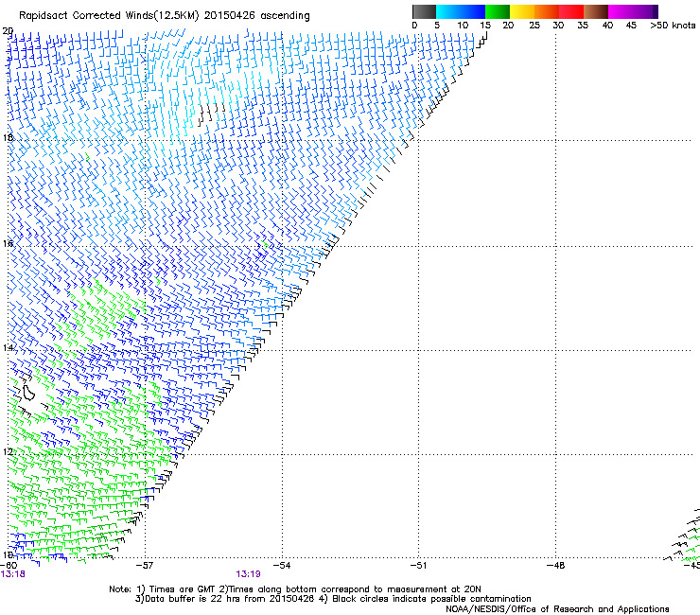Viewport: 700px width, 615px height.
Task: Click the latitude label '12'
Action: tap(8, 452)
